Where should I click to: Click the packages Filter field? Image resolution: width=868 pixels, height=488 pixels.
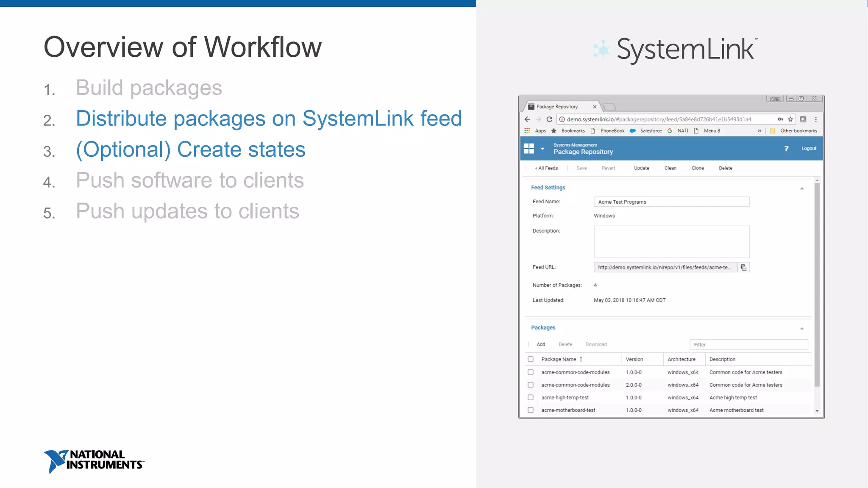tap(749, 344)
